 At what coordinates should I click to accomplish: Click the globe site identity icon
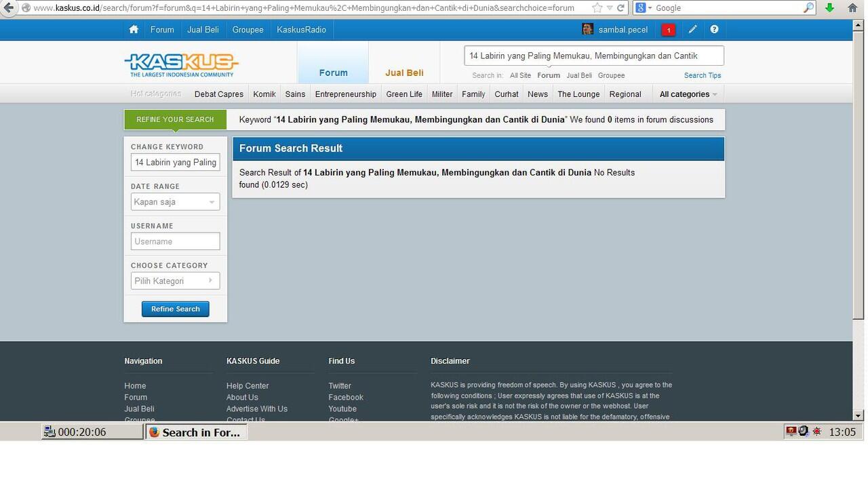tap(26, 8)
